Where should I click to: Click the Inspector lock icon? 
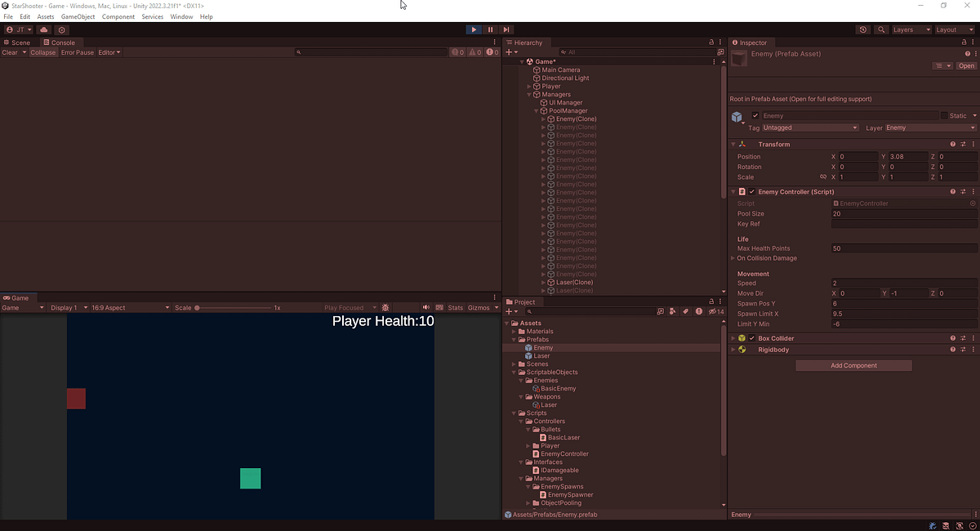coord(964,42)
